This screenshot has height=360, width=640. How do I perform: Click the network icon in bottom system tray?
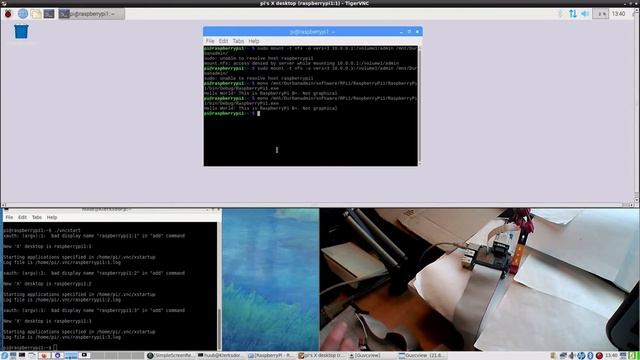(563, 356)
